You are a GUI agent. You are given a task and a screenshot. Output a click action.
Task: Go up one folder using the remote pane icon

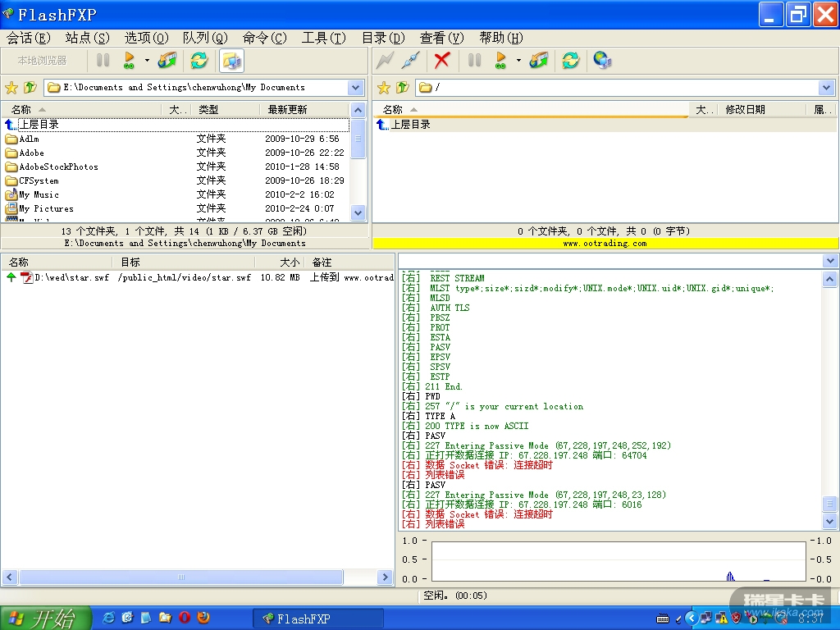[x=403, y=87]
